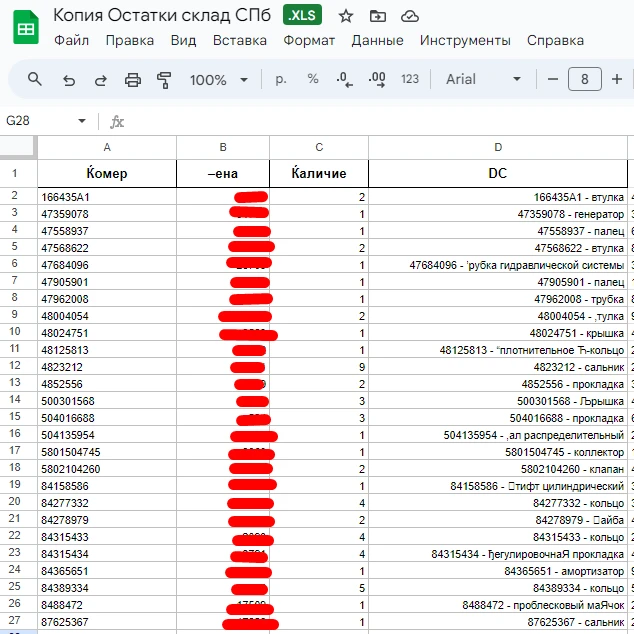Select cell 47684096 in column A
Viewport: 634px width, 634px height.
pyautogui.click(x=107, y=264)
